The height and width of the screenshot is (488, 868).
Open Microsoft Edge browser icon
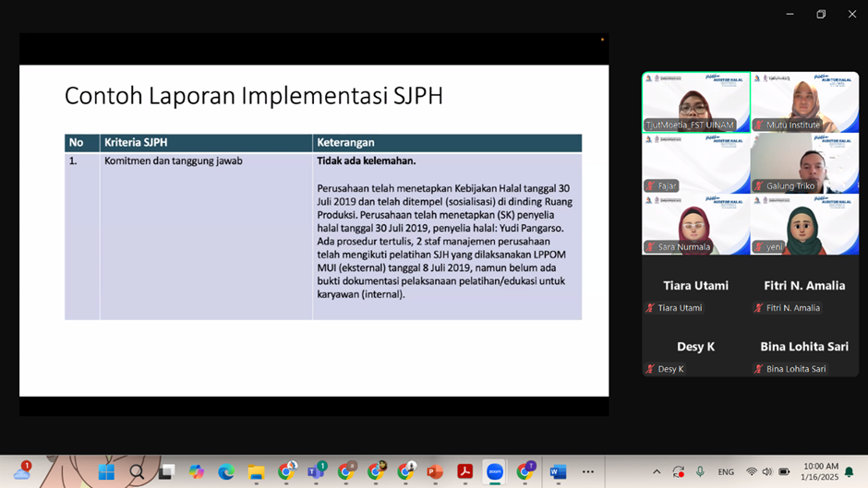pos(226,471)
